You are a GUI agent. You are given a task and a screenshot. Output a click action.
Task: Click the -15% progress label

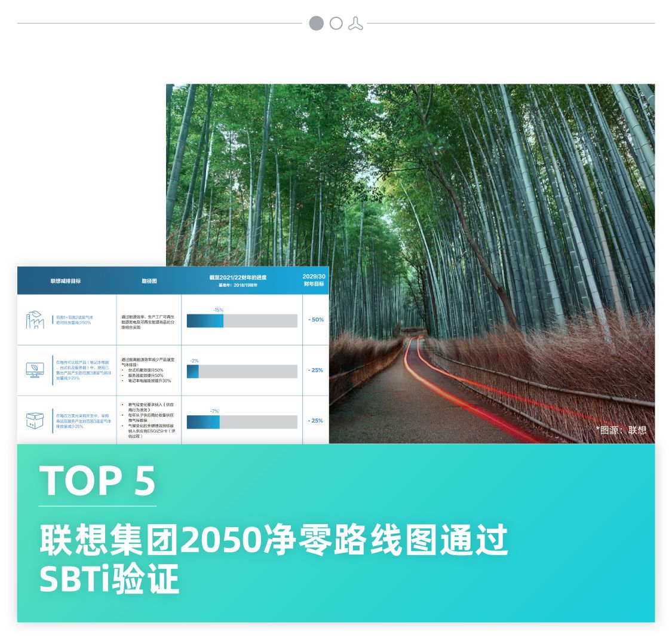click(x=218, y=310)
